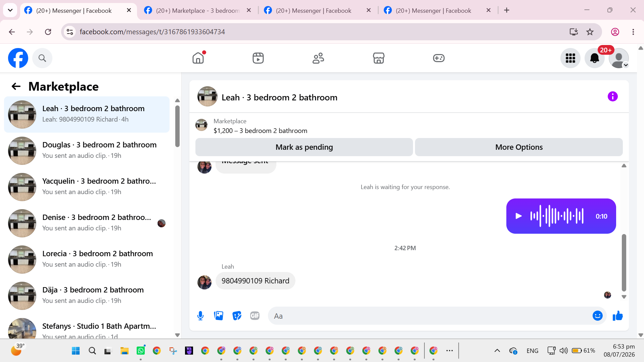Open a new browser tab

pyautogui.click(x=507, y=10)
